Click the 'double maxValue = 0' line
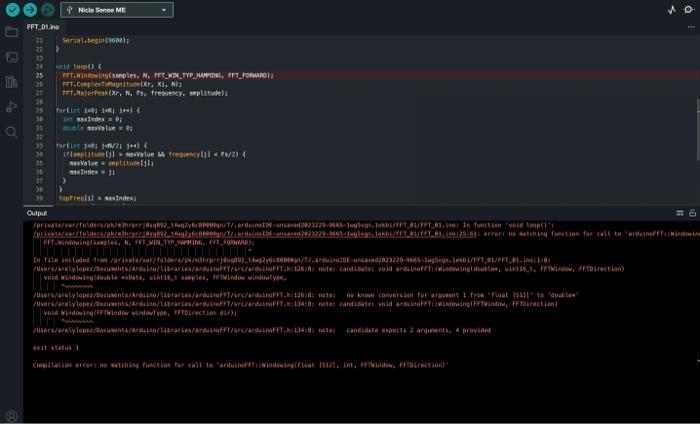700x424 pixels. (97, 128)
